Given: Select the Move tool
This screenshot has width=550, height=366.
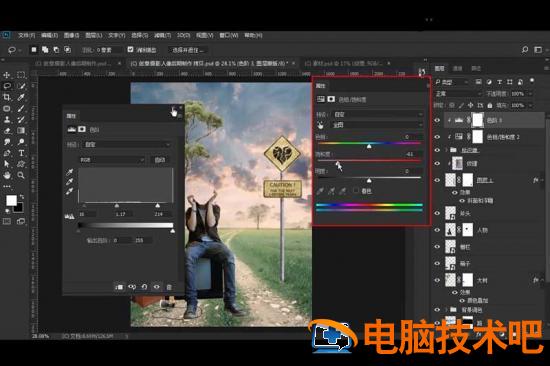Looking at the screenshot, I should coord(7,75).
